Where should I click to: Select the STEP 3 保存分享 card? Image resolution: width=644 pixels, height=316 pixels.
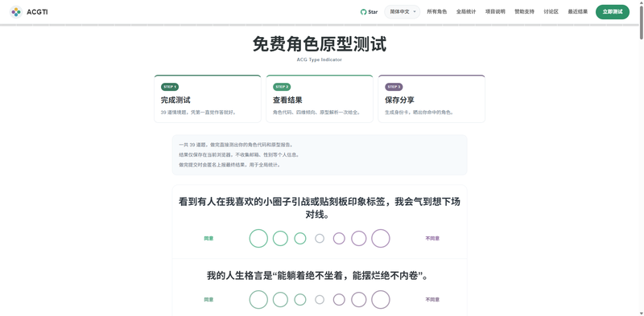[x=431, y=98]
